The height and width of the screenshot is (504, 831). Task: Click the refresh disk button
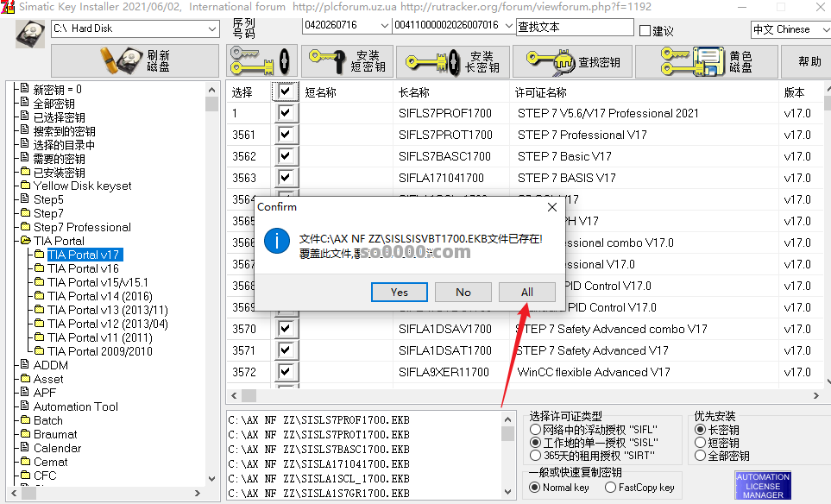[x=135, y=61]
